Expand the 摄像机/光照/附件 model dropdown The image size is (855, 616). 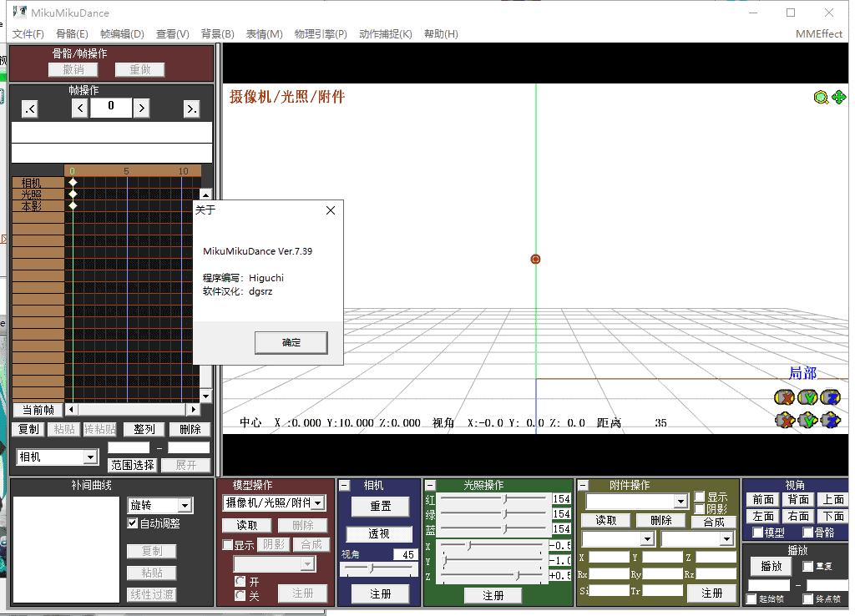[317, 502]
